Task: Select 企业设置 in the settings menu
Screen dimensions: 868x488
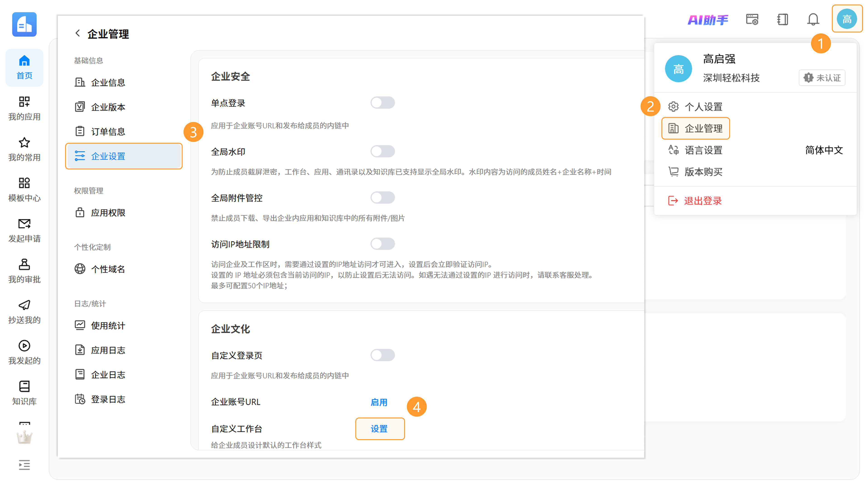Action: tap(124, 156)
